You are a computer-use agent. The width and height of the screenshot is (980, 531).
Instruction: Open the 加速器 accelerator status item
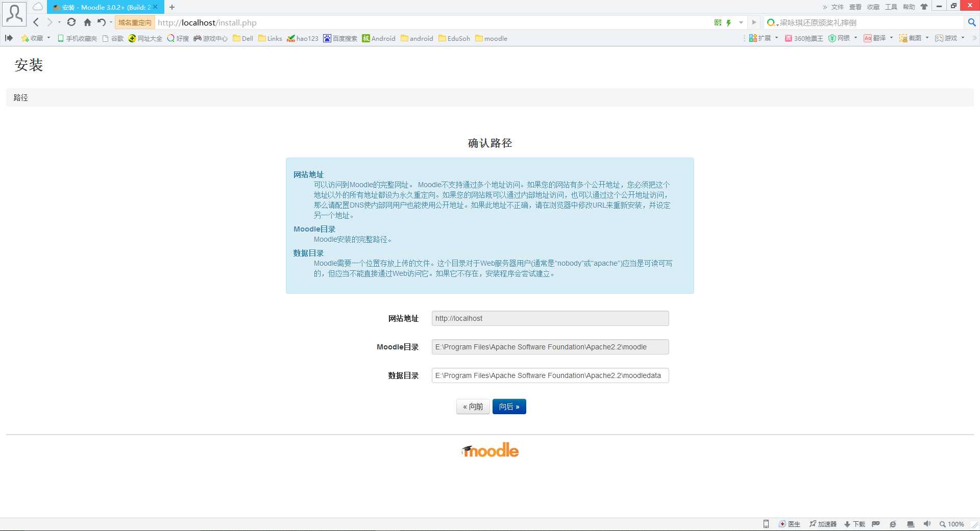(823, 524)
